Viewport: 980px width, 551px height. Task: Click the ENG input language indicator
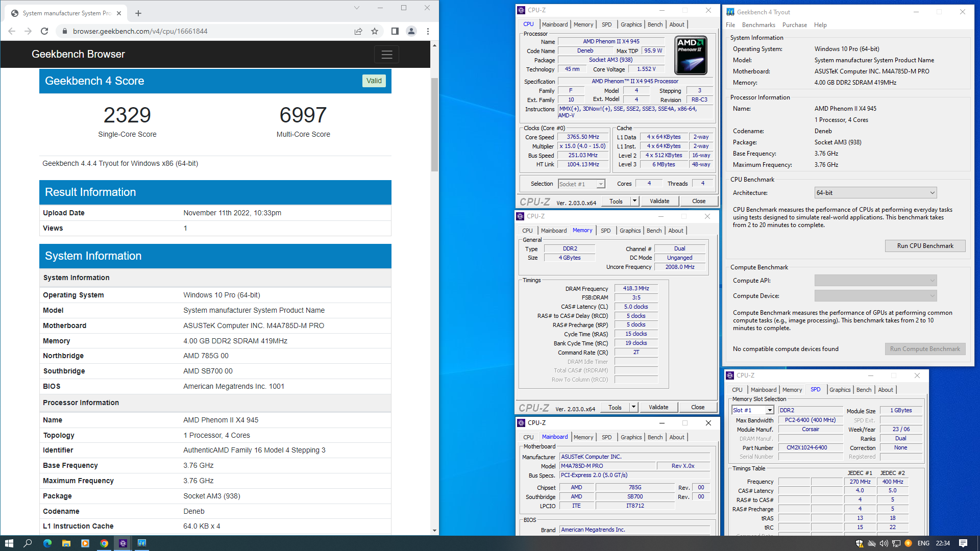(923, 543)
